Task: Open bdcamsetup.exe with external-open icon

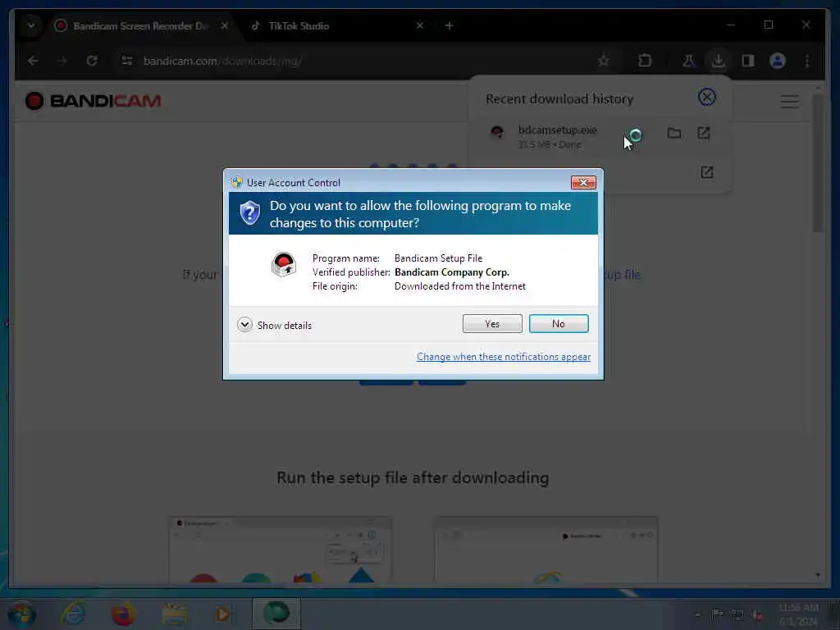Action: pyautogui.click(x=703, y=133)
